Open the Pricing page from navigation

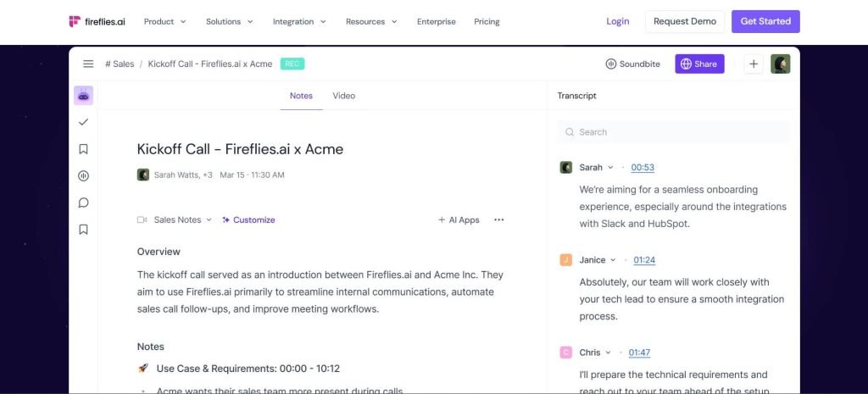coord(487,21)
